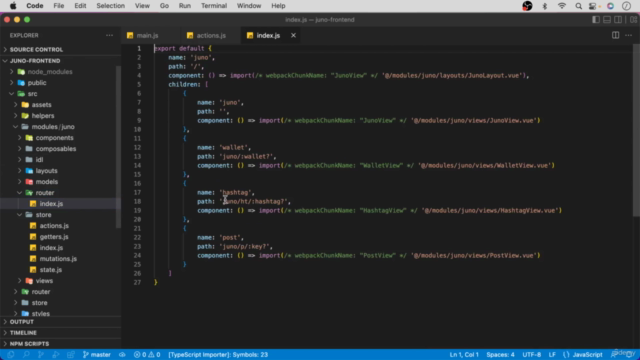Split the editor right
Viewport: 640px width, 360px height.
(x=616, y=36)
